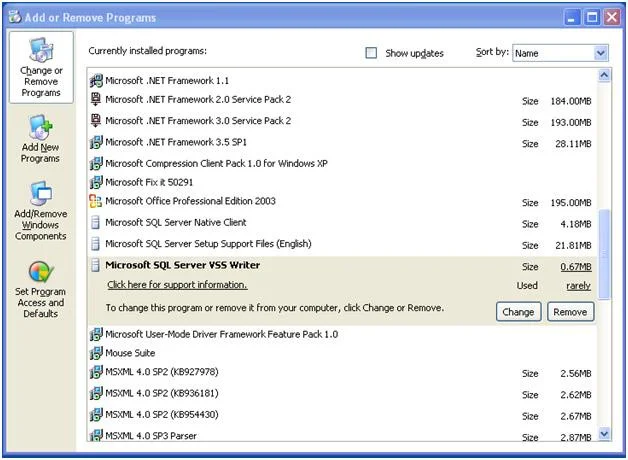Enable the Show updates checkbox
628x460 pixels.
pyautogui.click(x=371, y=53)
